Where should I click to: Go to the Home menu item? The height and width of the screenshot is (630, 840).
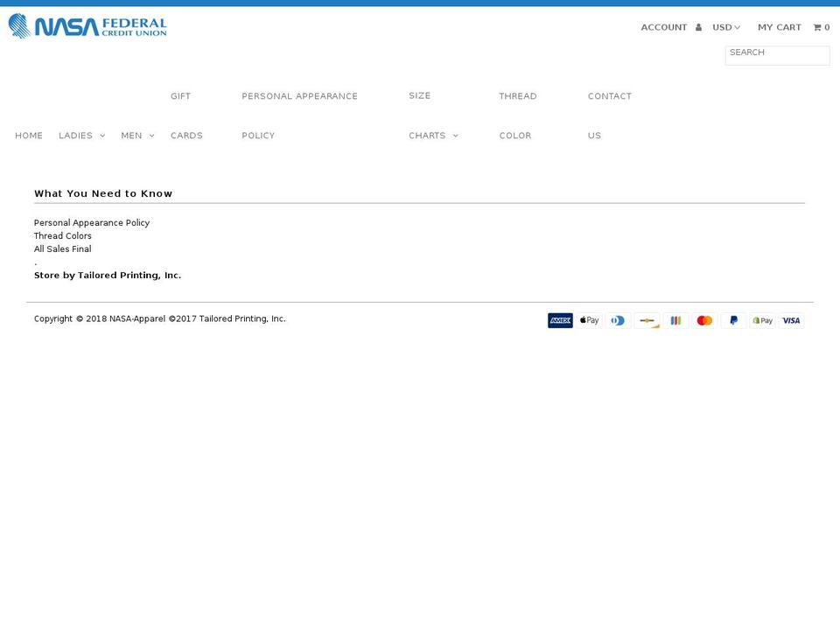pyautogui.click(x=29, y=136)
